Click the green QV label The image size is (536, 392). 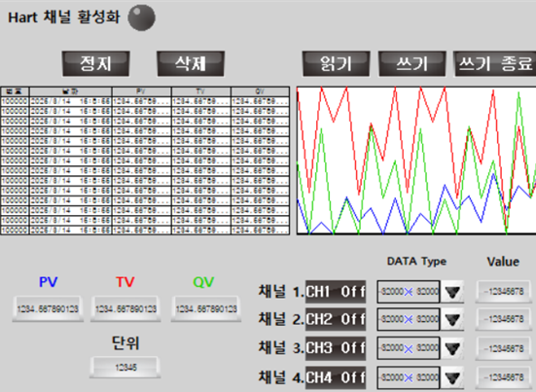pos(203,282)
